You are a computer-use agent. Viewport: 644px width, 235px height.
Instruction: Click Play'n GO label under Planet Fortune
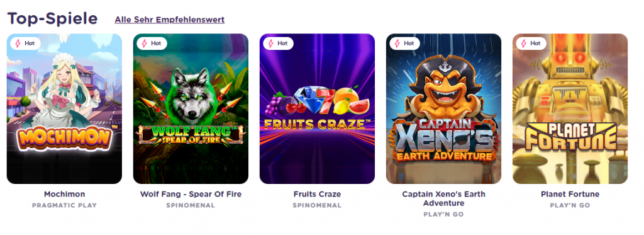click(570, 205)
